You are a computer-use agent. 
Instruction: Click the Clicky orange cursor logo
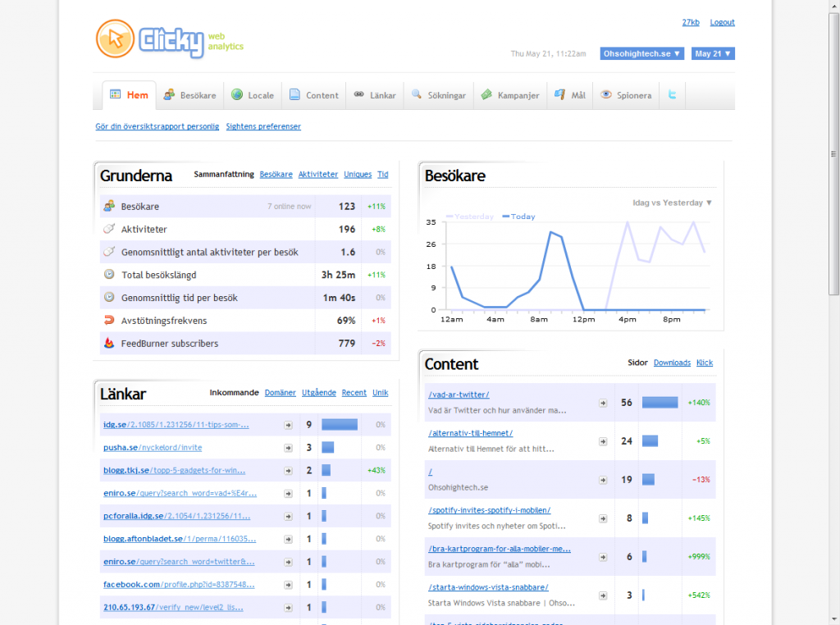pos(115,39)
